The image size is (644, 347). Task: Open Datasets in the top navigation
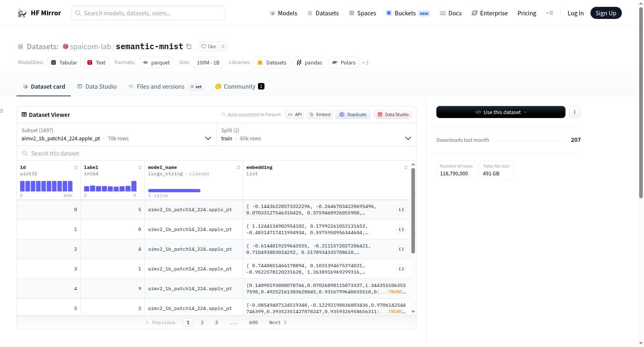pos(323,13)
